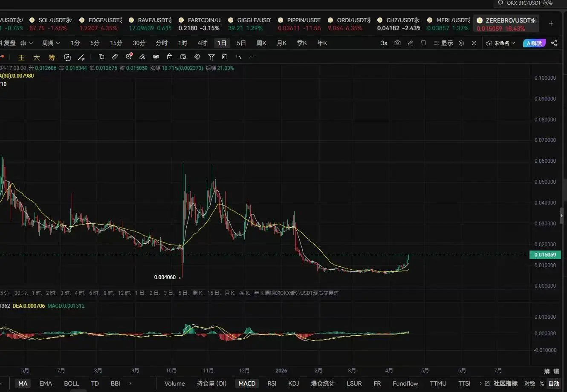Click the note edit tool icon
567x392 pixels.
coord(183,57)
